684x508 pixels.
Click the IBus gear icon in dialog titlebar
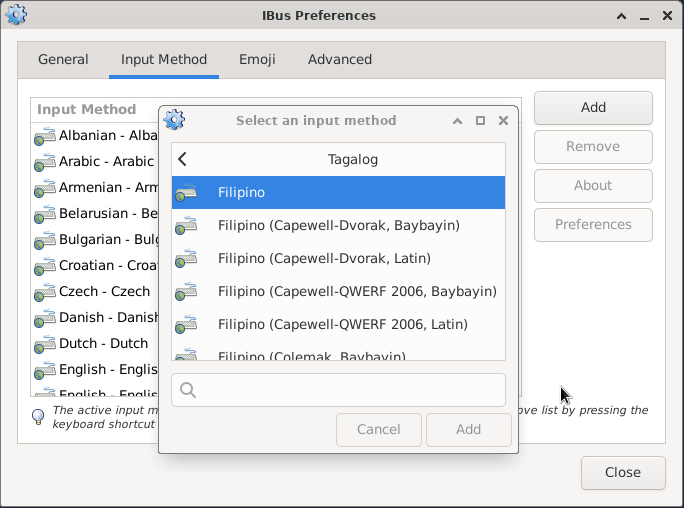[x=174, y=120]
